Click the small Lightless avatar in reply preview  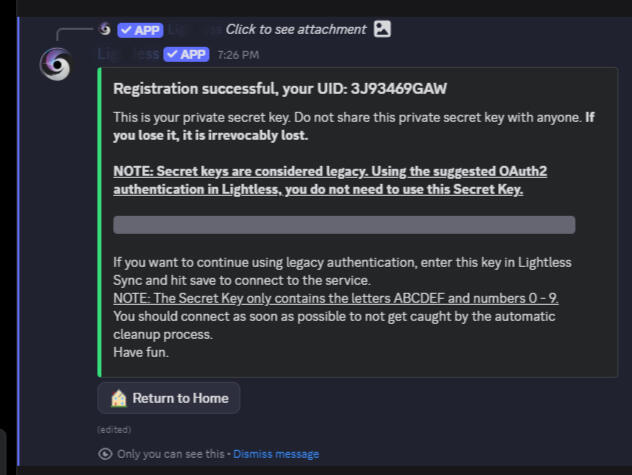(x=105, y=29)
